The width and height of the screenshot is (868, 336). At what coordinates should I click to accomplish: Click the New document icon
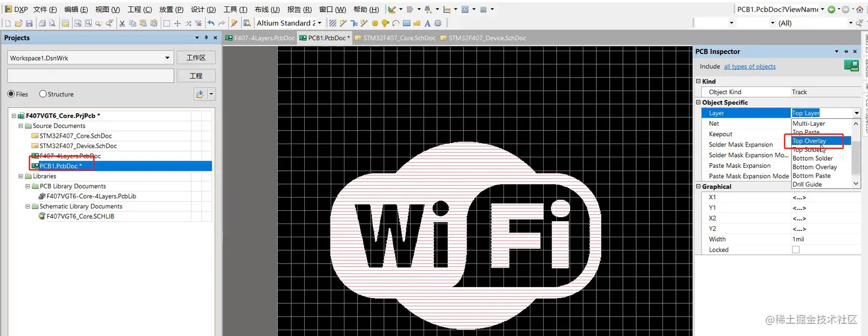tap(8, 23)
